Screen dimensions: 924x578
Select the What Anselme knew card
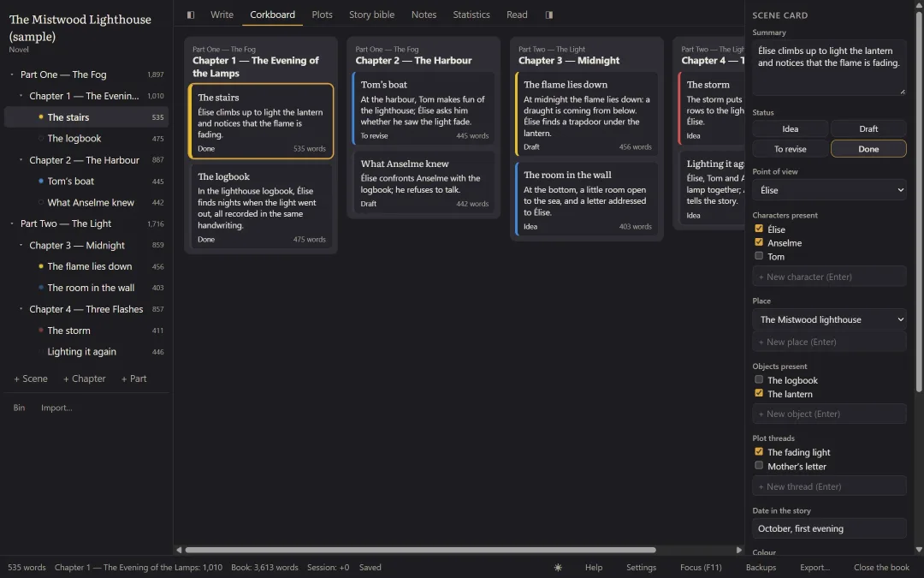coord(423,183)
